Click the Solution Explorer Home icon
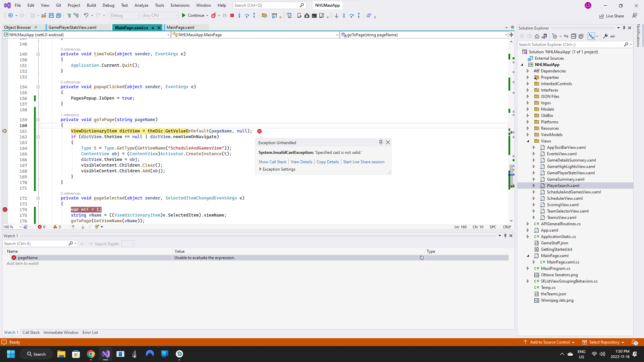 pos(537,36)
